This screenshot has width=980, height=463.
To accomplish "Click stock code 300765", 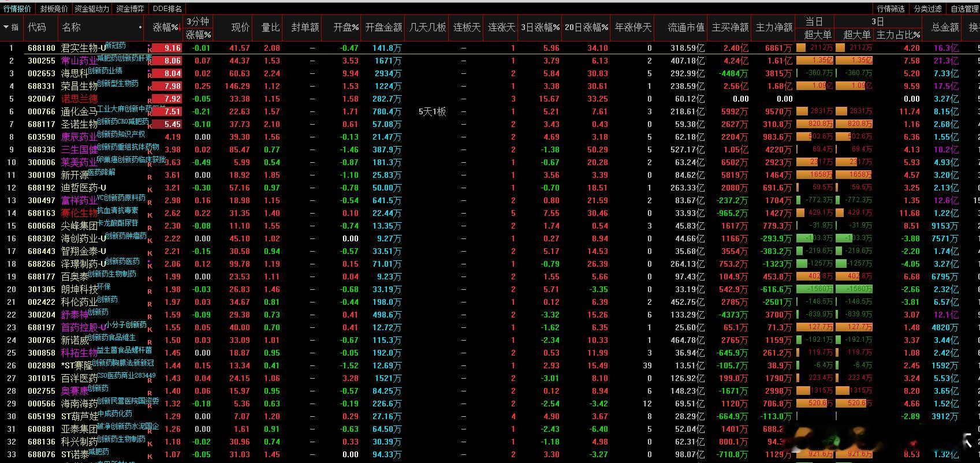I will tap(42, 340).
